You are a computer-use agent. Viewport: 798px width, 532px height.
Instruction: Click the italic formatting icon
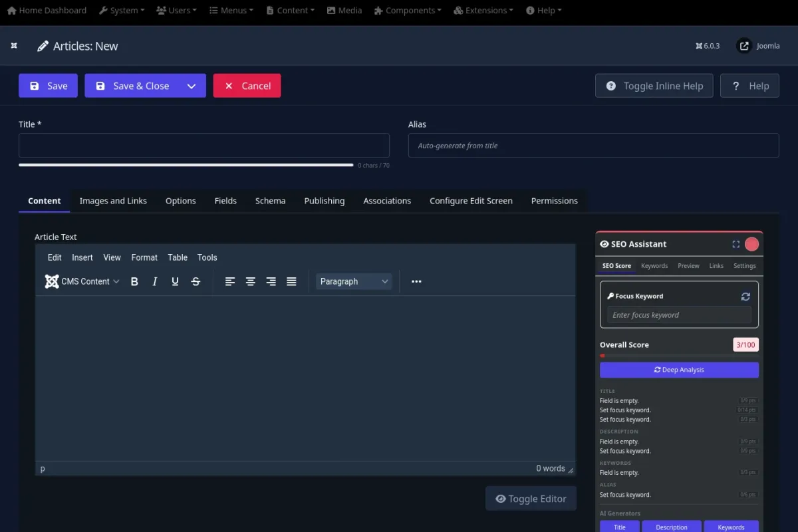click(x=155, y=281)
